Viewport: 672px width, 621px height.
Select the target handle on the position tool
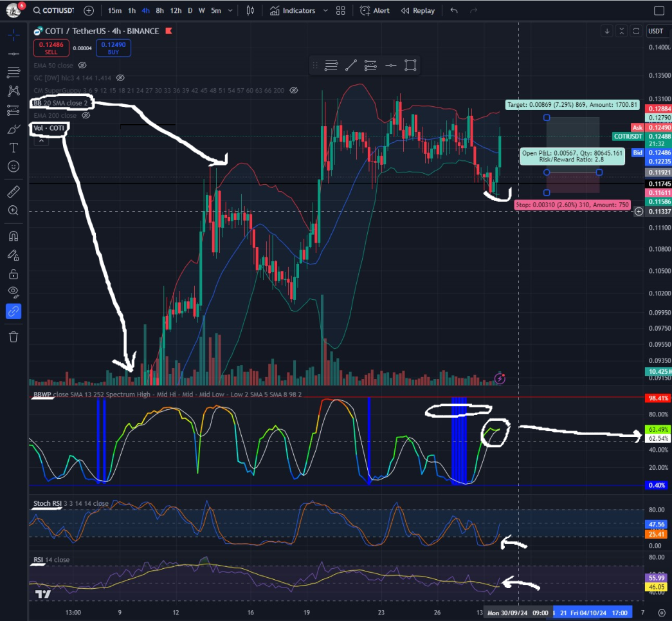(547, 118)
